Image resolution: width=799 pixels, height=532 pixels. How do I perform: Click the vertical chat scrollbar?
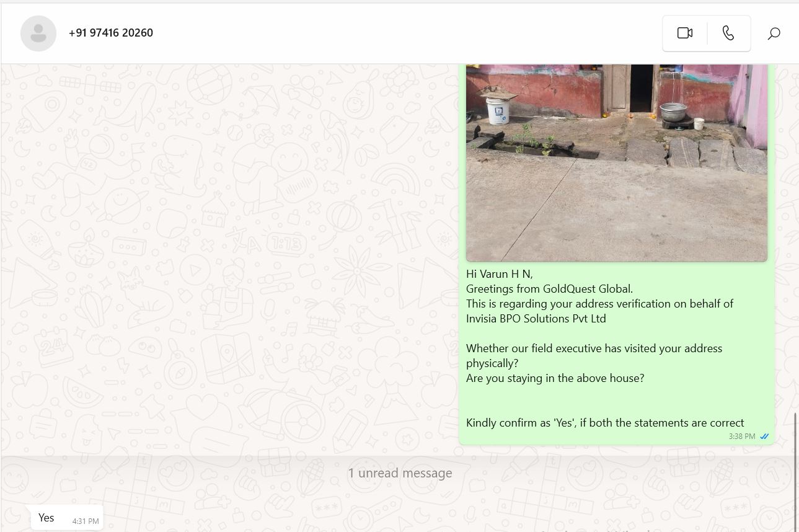[x=795, y=471]
